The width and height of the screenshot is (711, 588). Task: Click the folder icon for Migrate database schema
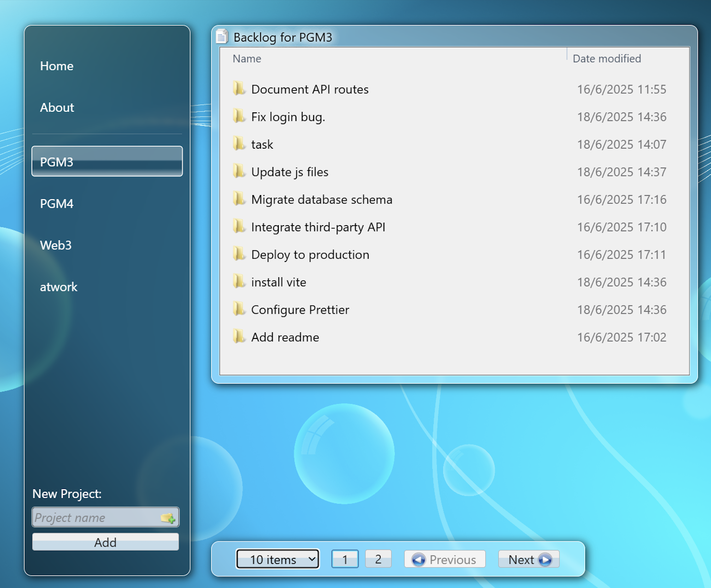(239, 199)
